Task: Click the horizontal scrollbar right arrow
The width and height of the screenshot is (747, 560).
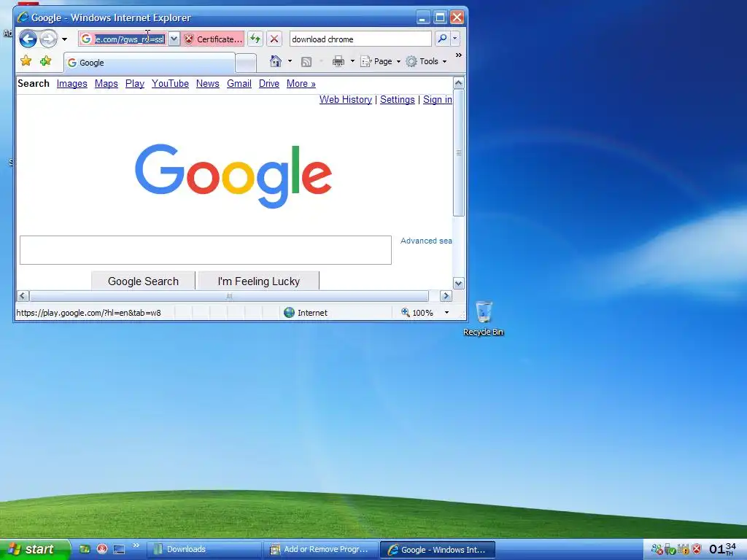Action: point(446,296)
